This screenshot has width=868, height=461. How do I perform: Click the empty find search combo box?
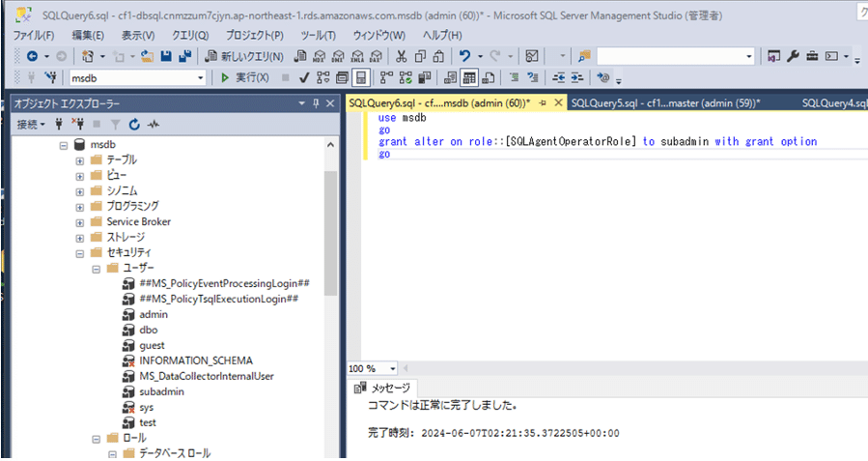point(675,56)
